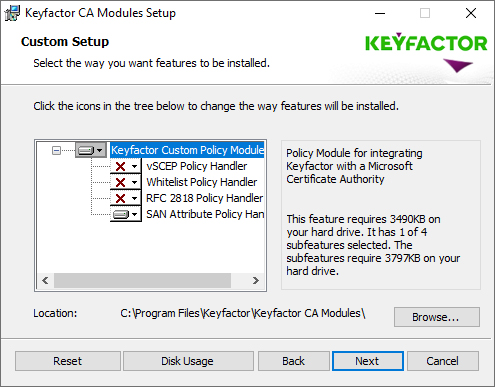Select Keyfactor Custom Policy Module root item
495x387 pixels.
coord(187,150)
